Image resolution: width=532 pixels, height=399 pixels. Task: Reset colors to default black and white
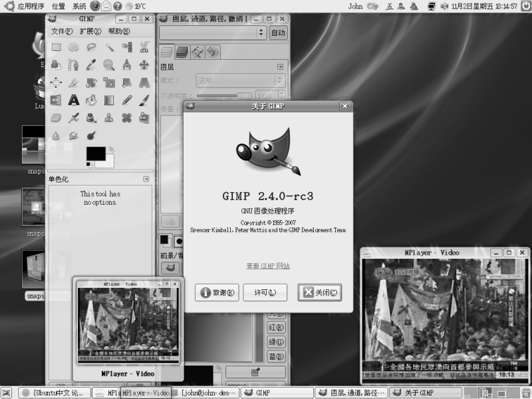click(x=89, y=165)
